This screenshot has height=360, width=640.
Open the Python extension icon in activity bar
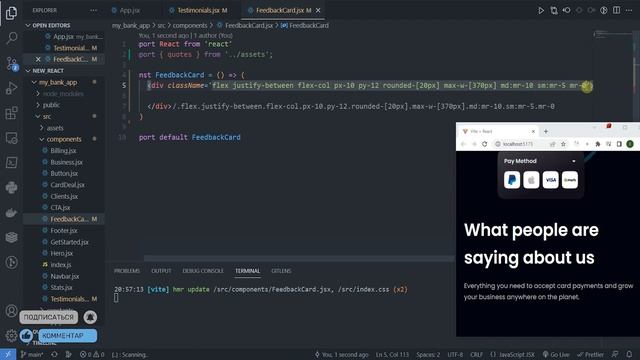11,187
